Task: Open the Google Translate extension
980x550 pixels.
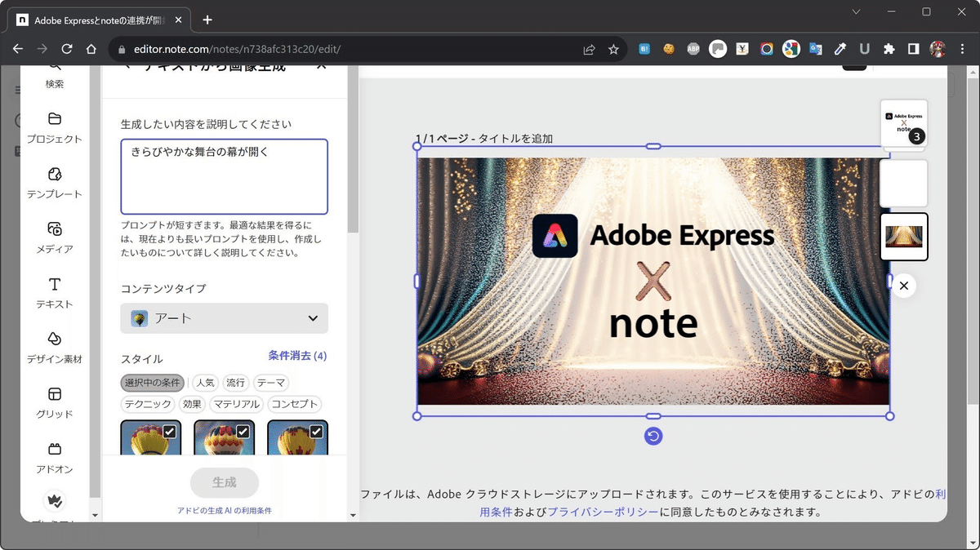Action: (x=815, y=49)
